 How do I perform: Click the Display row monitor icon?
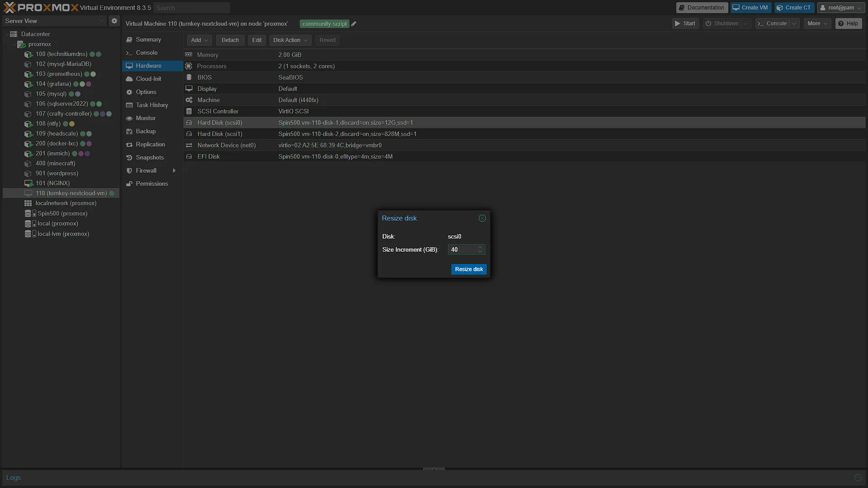coord(189,89)
